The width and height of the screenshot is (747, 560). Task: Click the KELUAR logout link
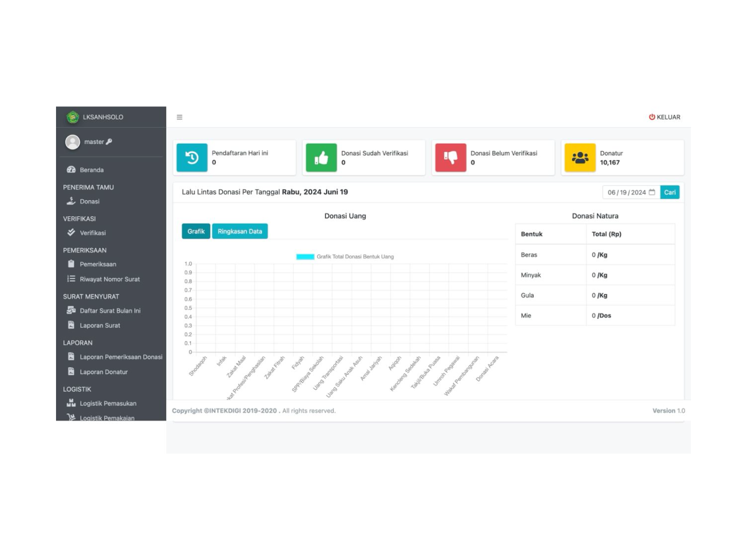click(x=664, y=117)
